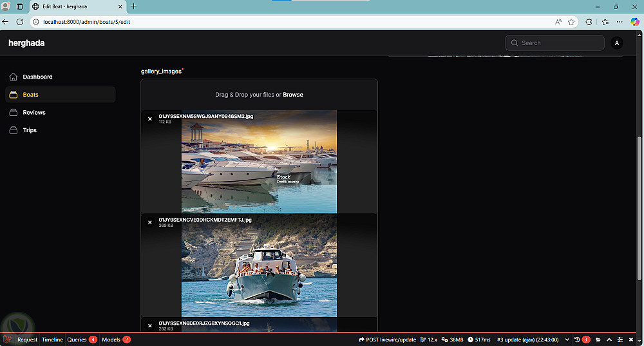Click filename 01JY9SEXNCVE0DHCKMDT2EMFTJ.jpg

205,220
